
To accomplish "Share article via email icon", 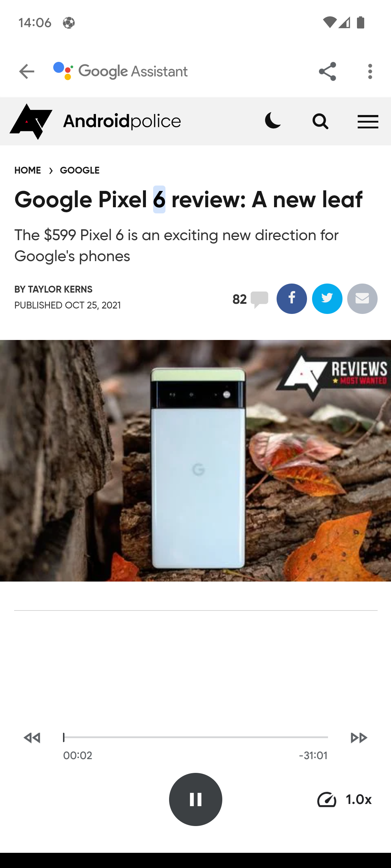I will pos(362,299).
